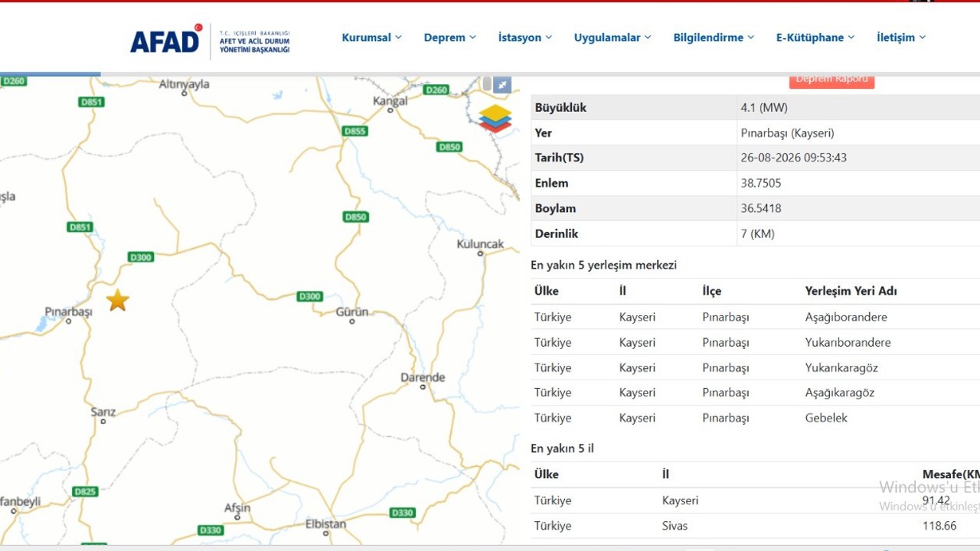Select the magnitude value 4.1 (MW)
The image size is (980, 551).
tap(764, 108)
